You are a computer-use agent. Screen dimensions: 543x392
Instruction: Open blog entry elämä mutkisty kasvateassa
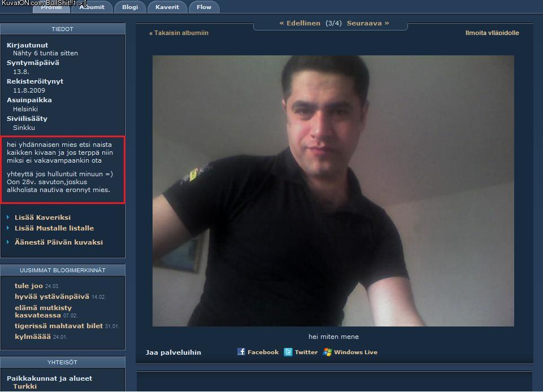click(x=44, y=311)
